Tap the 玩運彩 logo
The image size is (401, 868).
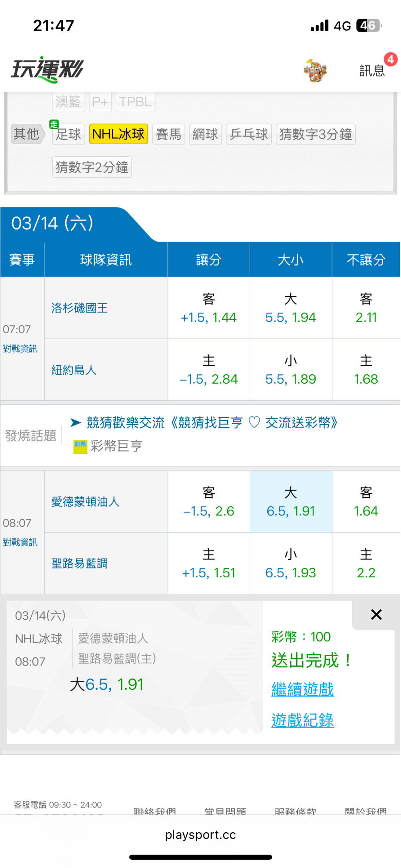(x=48, y=69)
